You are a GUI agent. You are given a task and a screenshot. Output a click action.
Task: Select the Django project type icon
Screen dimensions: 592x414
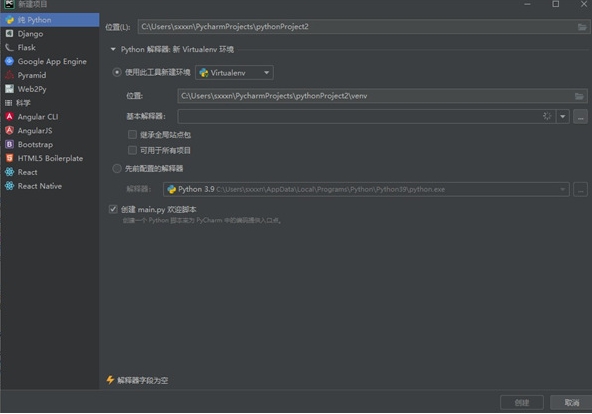[9, 34]
